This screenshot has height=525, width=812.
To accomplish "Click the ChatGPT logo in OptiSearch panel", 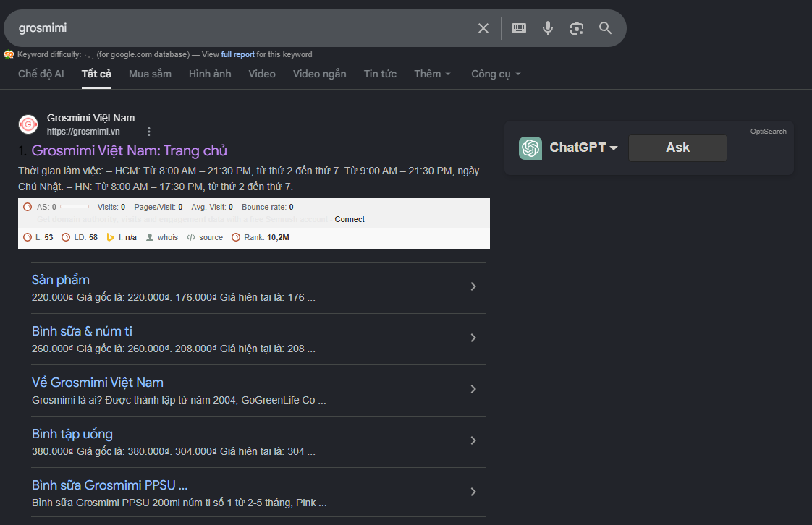I will tap(530, 148).
